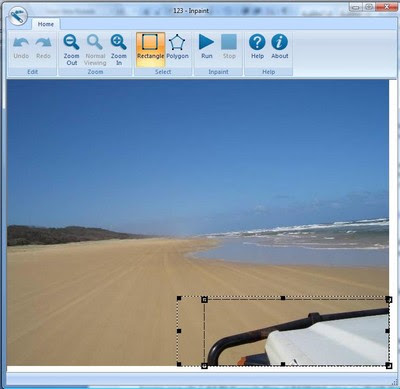The height and width of the screenshot is (389, 400).
Task: Click the Zoom In magnifier
Action: 118,42
